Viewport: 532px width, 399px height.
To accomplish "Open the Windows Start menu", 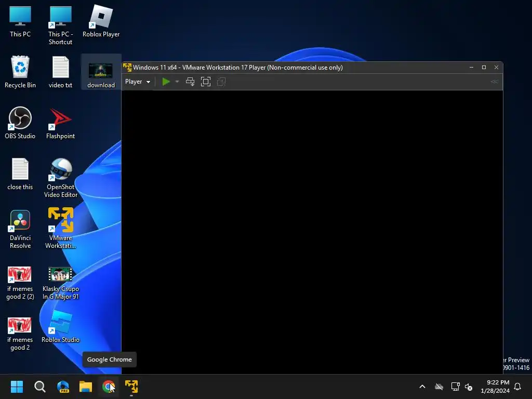I will (17, 387).
